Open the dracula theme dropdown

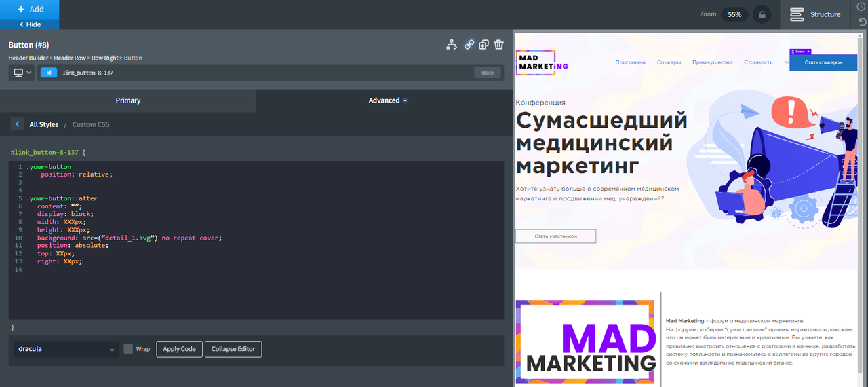(66, 349)
